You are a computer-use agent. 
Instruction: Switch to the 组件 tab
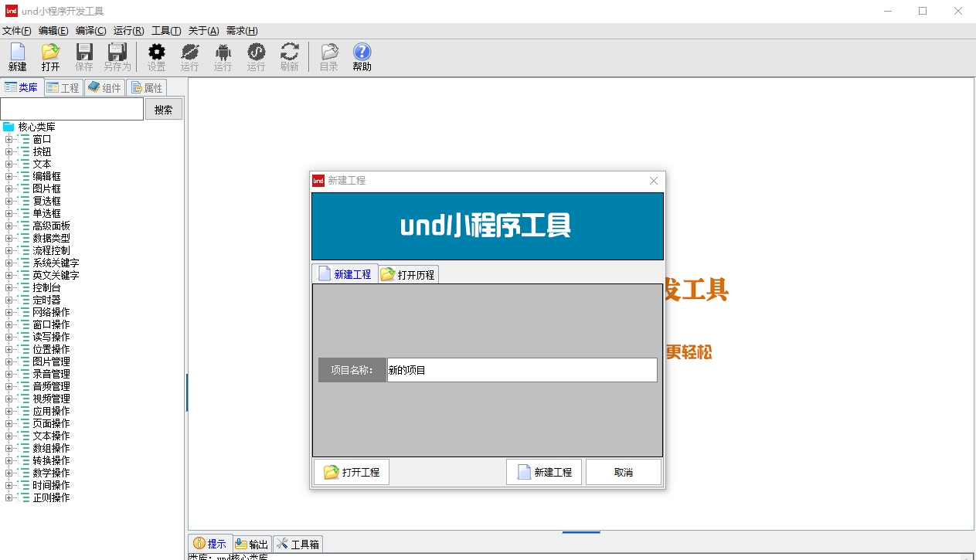tap(104, 87)
